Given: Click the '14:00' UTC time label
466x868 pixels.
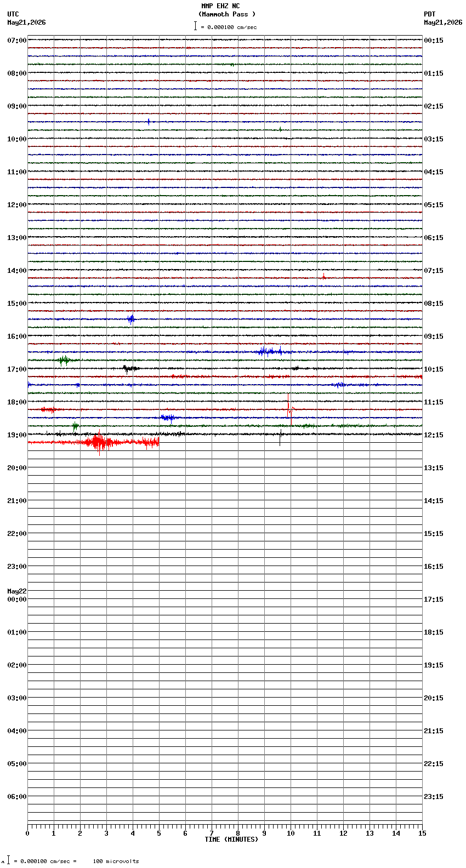Looking at the screenshot, I should point(17,271).
